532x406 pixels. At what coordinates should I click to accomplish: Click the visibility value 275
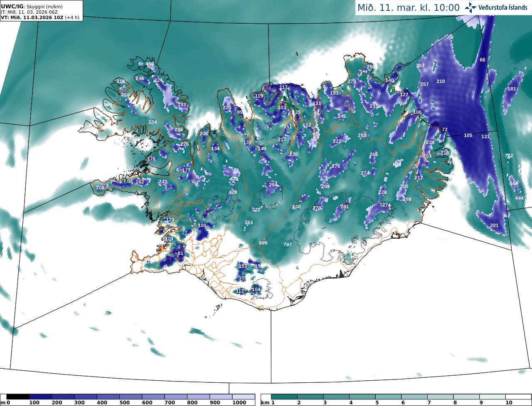(x=336, y=166)
